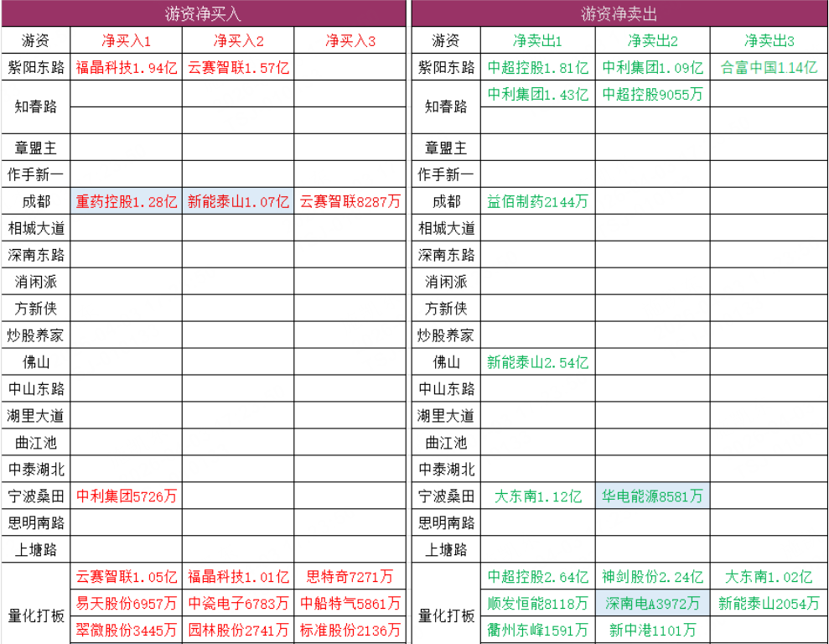Click the cell 大东南1.12亿

tap(537, 496)
